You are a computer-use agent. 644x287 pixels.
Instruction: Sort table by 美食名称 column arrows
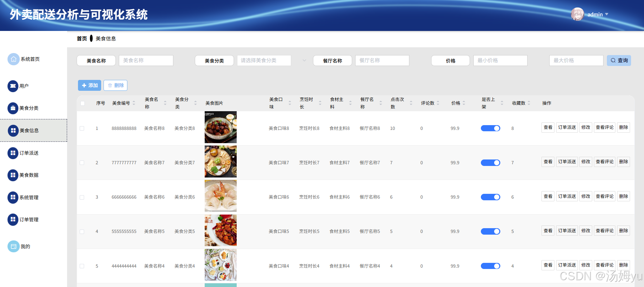click(x=165, y=103)
